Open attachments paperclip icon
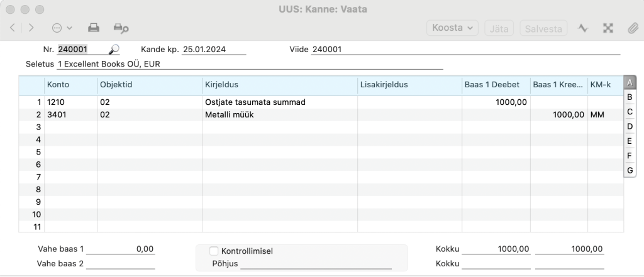The height and width of the screenshot is (277, 644). 633,28
